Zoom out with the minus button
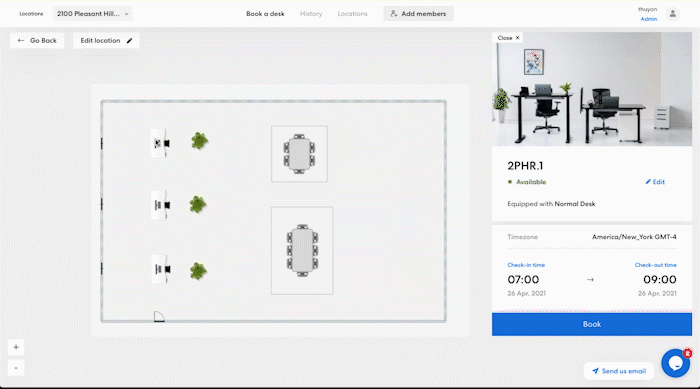700x389 pixels. [16, 368]
